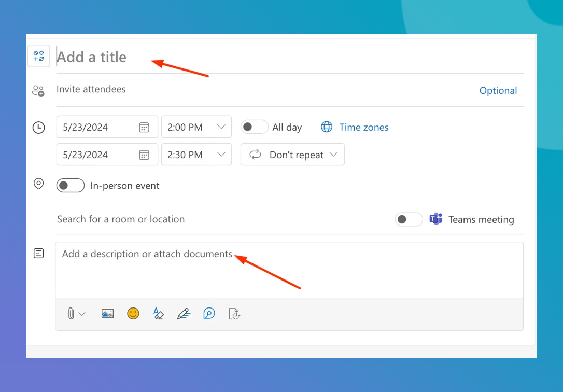Enable the All day toggle

[254, 127]
